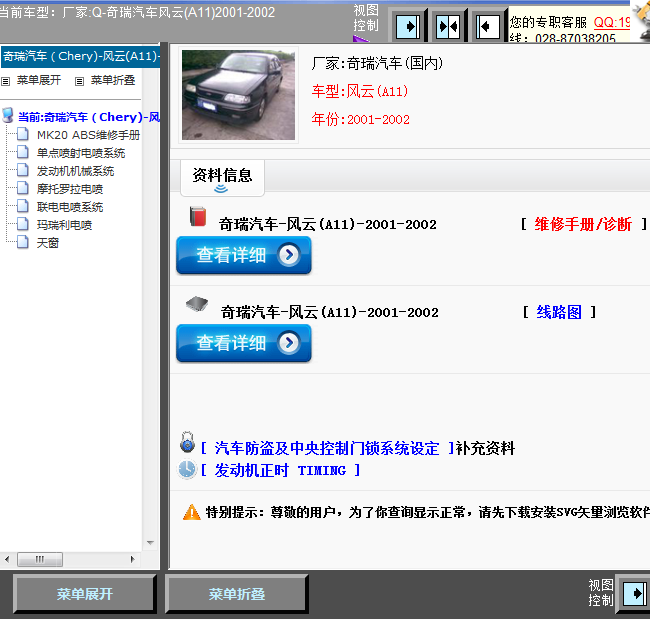Screen dimensions: 650x619
Task: Click document icon next to 摩托罗拉电喷
Action: 23,188
